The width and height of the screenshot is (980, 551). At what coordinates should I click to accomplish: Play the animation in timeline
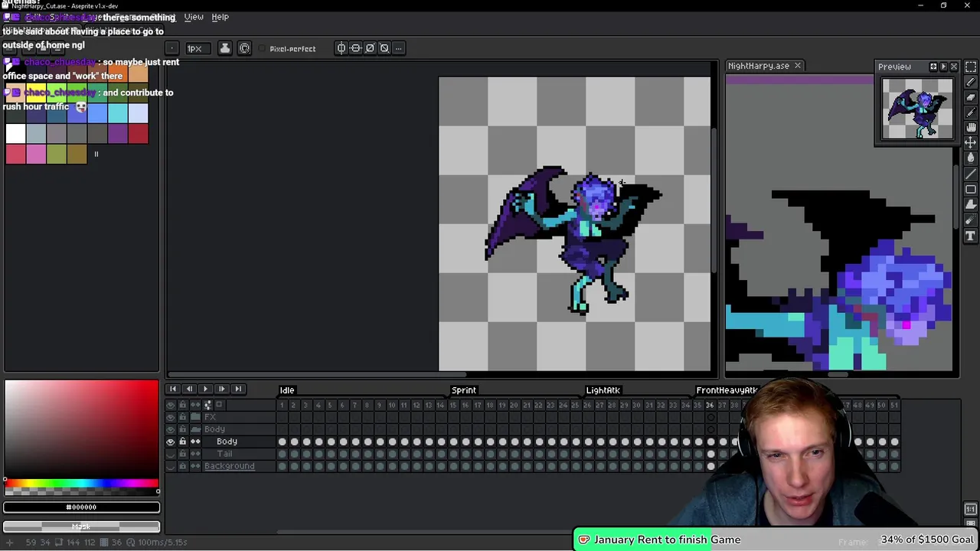point(205,390)
